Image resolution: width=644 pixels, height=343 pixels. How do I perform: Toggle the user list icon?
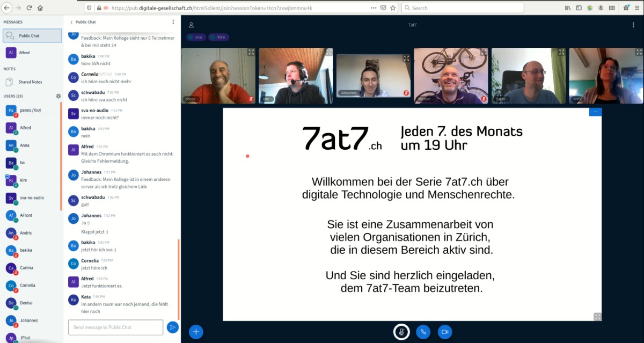[191, 25]
